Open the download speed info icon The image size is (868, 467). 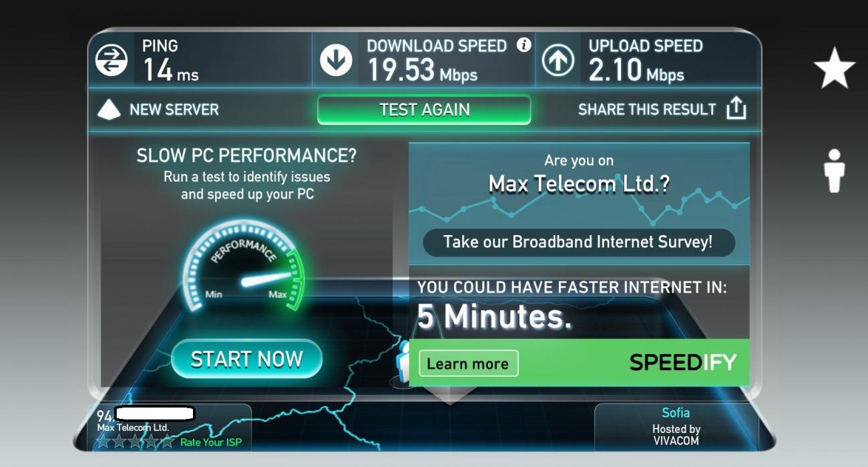click(x=523, y=45)
